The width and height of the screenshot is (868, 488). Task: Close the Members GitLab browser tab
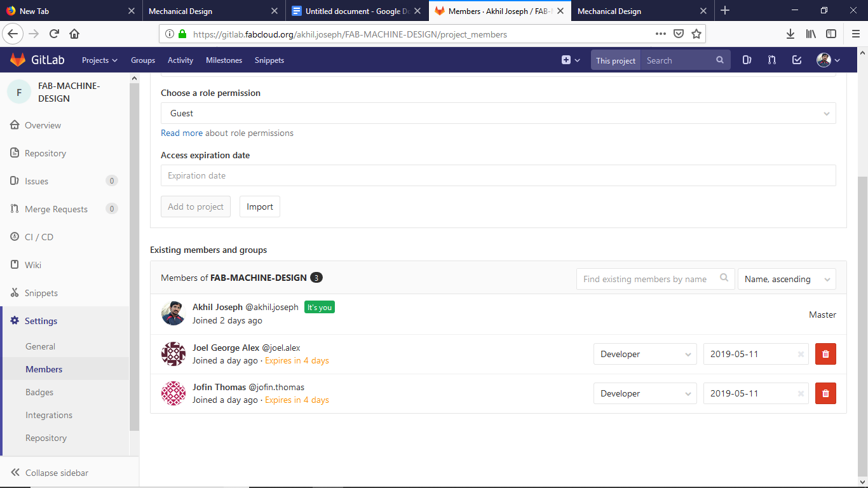pos(560,11)
